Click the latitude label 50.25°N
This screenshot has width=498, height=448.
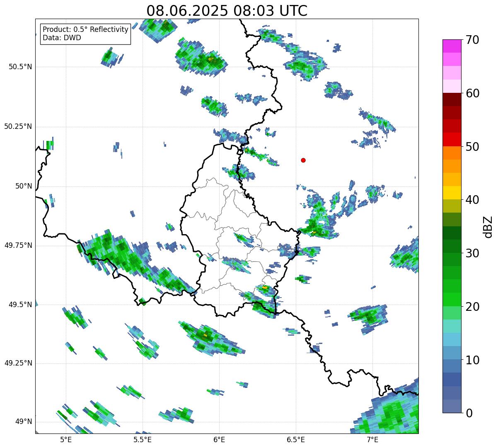click(x=18, y=126)
